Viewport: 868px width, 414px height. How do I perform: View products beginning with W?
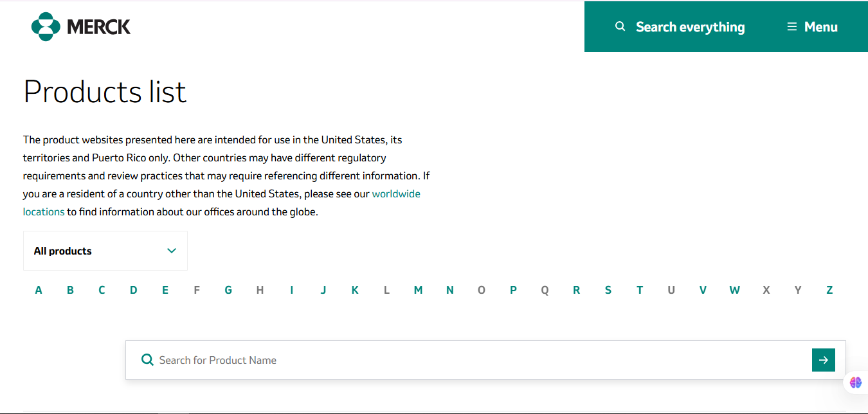(x=734, y=290)
